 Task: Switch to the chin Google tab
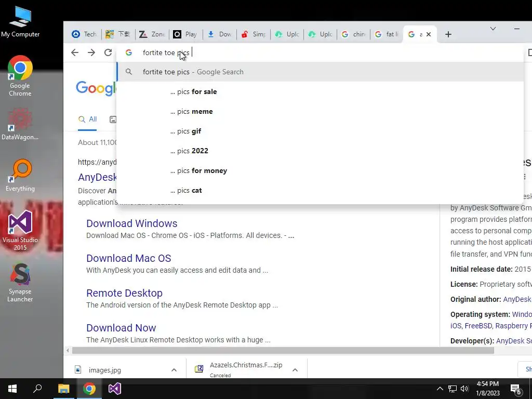[x=353, y=34]
